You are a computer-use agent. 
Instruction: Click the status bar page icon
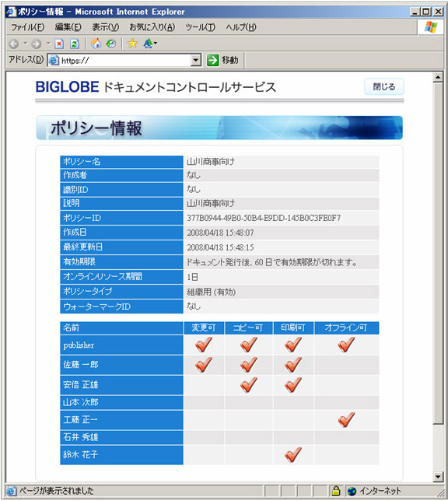[x=12, y=491]
